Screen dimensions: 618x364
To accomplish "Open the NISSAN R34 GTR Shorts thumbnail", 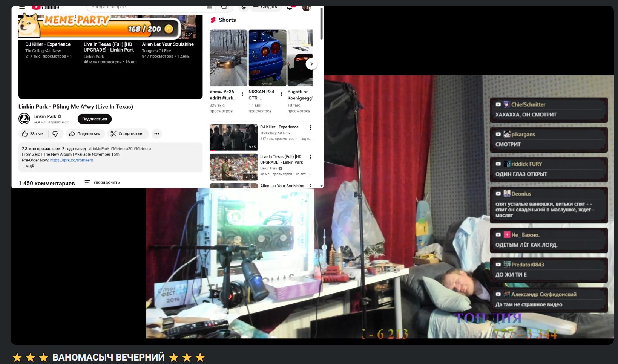I will click(x=267, y=58).
